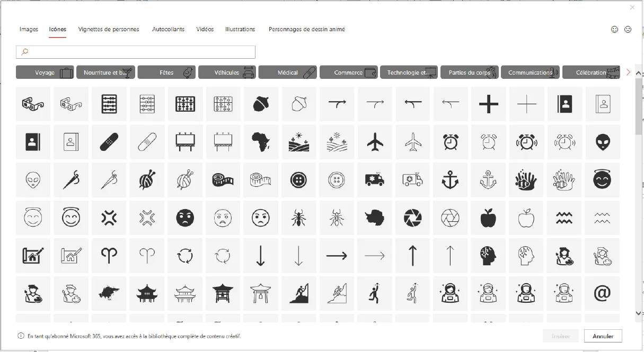Choose the filled abacus with frame icon
Viewport: 644px width, 352px height.
pos(184,104)
